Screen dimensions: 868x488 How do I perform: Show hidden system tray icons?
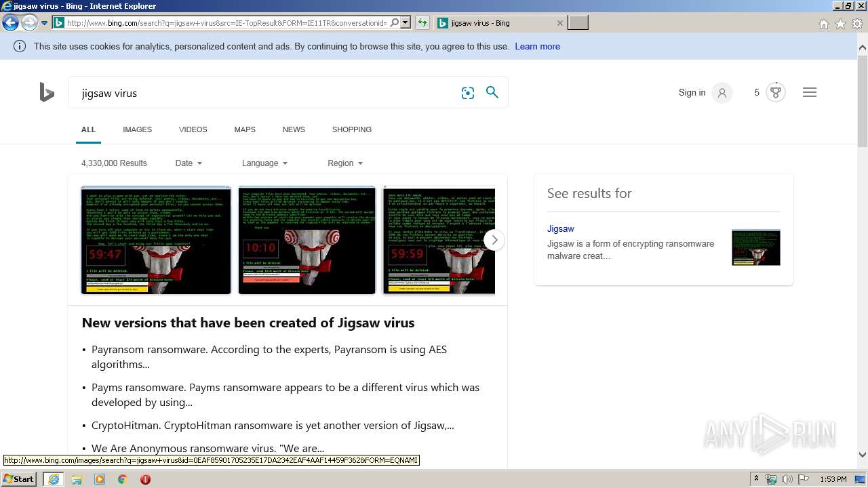coord(757,479)
